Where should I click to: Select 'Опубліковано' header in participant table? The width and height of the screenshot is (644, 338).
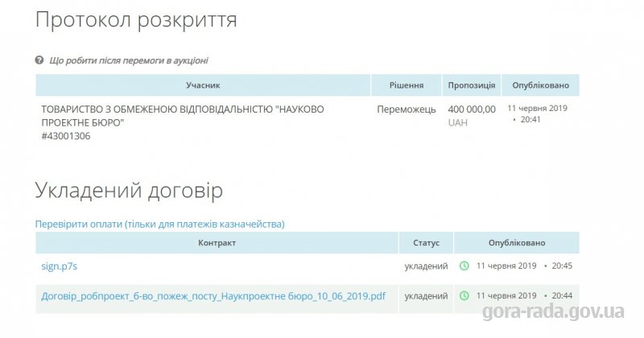click(x=540, y=85)
